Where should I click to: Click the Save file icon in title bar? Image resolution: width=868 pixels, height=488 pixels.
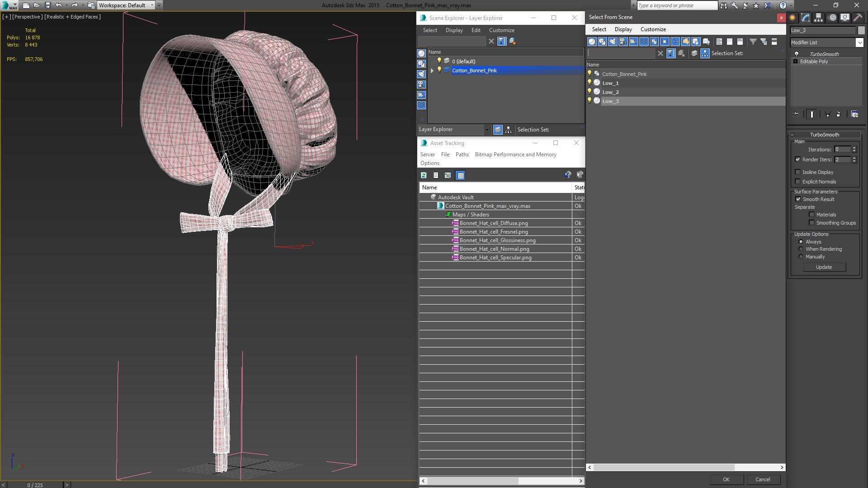[48, 5]
